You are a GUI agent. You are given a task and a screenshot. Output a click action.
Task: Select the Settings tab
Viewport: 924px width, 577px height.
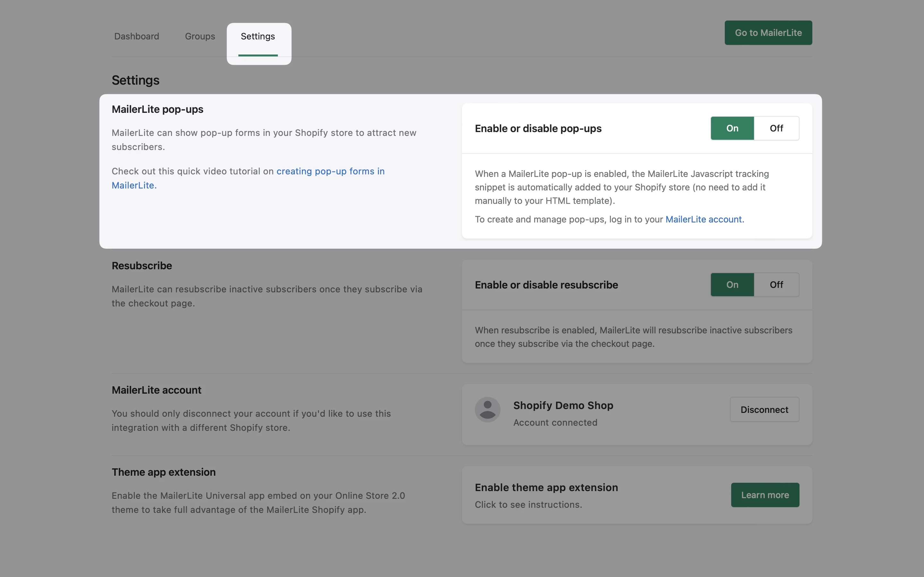258,36
